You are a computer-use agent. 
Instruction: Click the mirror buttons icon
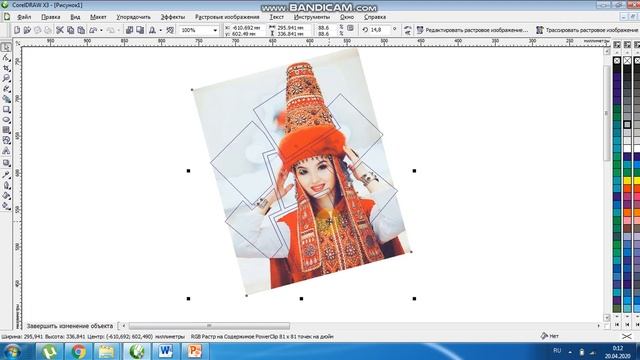(407, 30)
